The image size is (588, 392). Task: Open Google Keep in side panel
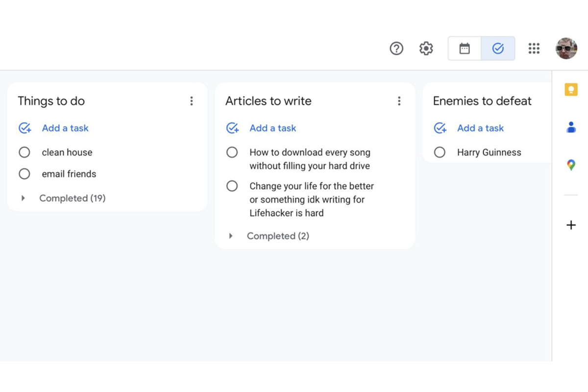click(571, 89)
